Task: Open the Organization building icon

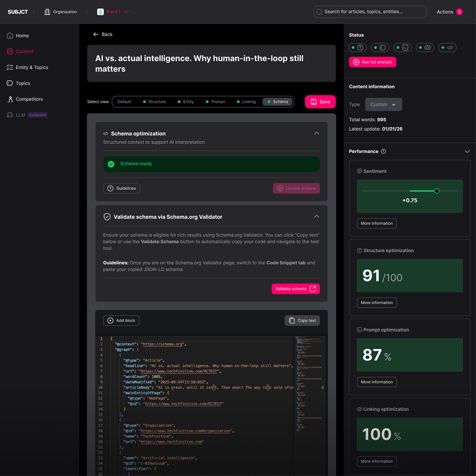Action: click(47, 12)
